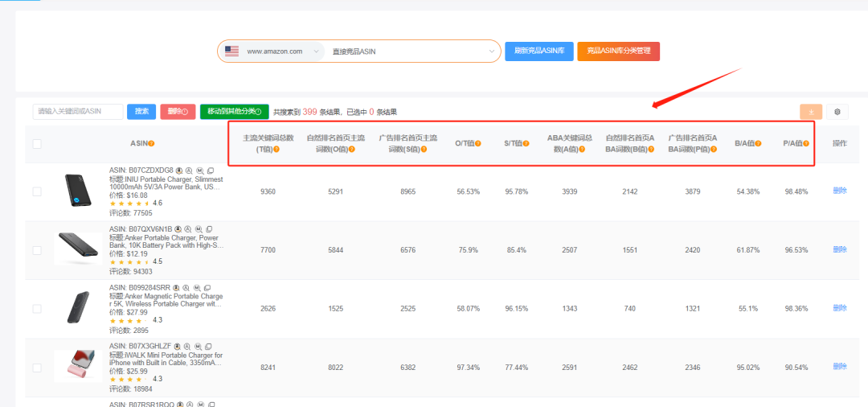Click copy icon next to ASIN B07CZDXDG8
Image resolution: width=868 pixels, height=407 pixels.
[x=211, y=170]
